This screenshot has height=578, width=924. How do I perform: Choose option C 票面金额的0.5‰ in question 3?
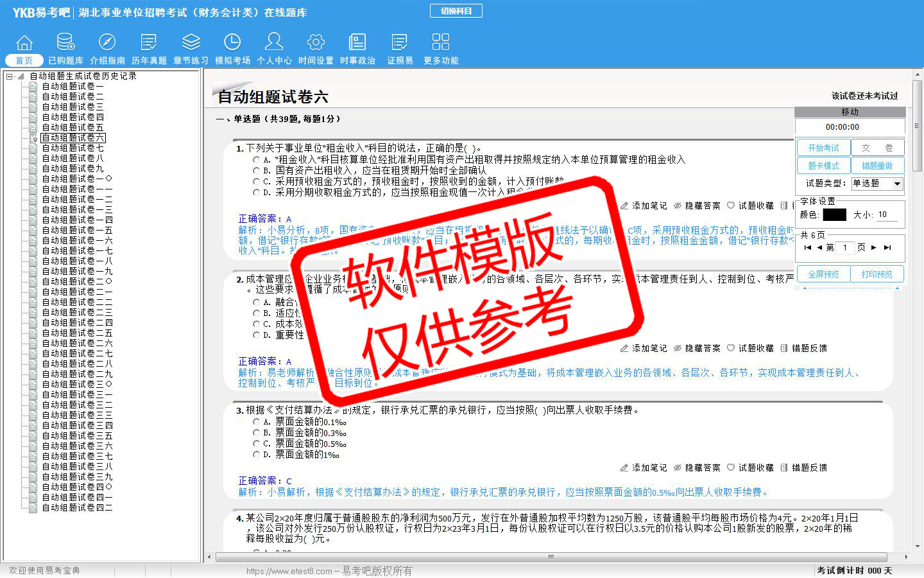tap(257, 444)
